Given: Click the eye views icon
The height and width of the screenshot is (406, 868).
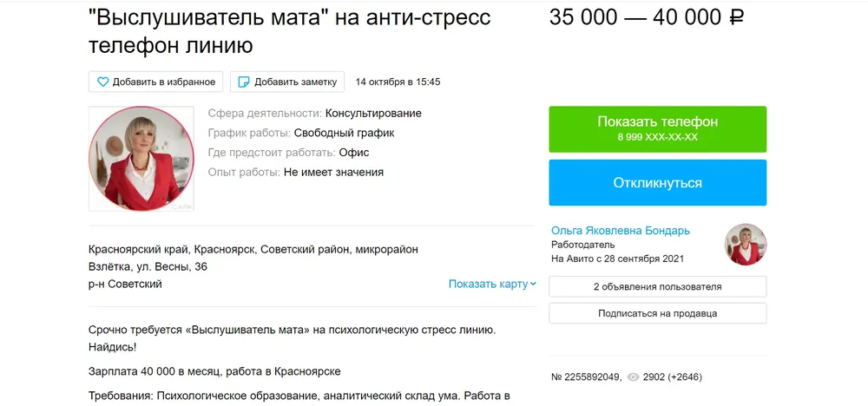Looking at the screenshot, I should 634,377.
